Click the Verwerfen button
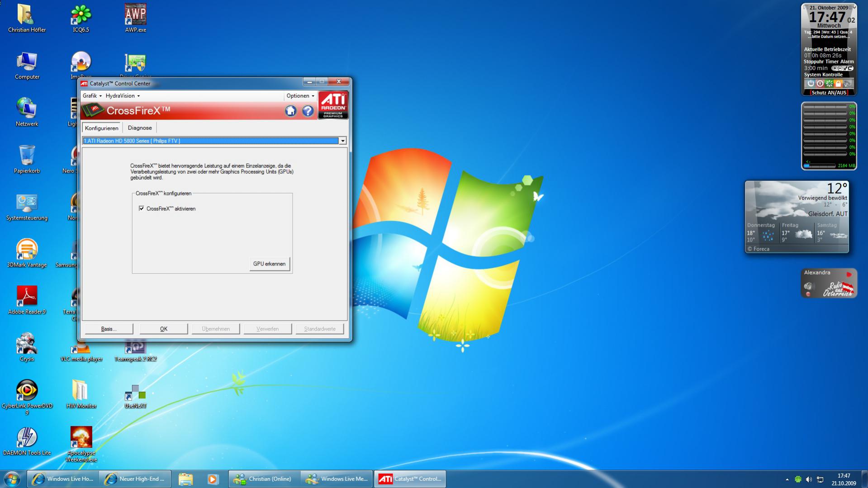The image size is (868, 488). click(x=268, y=329)
